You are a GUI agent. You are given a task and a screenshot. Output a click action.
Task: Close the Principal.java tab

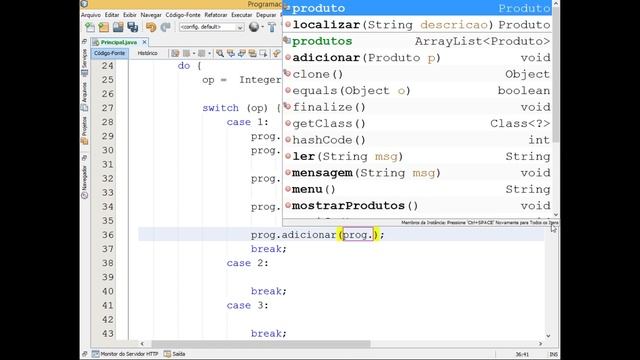[144, 42]
